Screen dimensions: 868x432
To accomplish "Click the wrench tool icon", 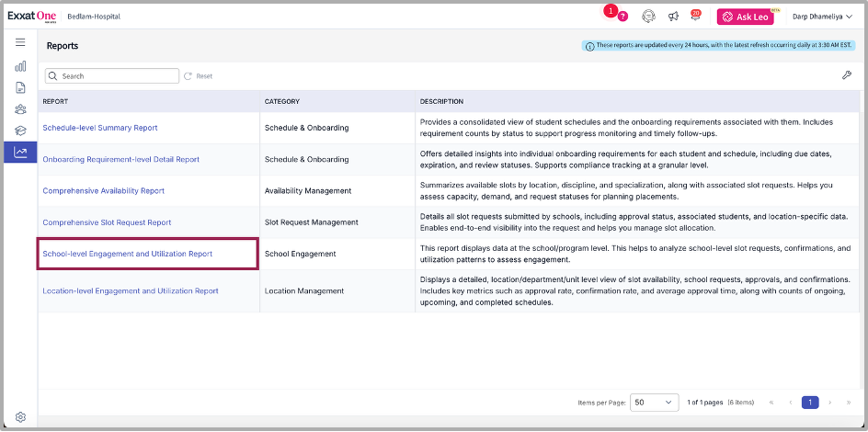I will (x=847, y=75).
